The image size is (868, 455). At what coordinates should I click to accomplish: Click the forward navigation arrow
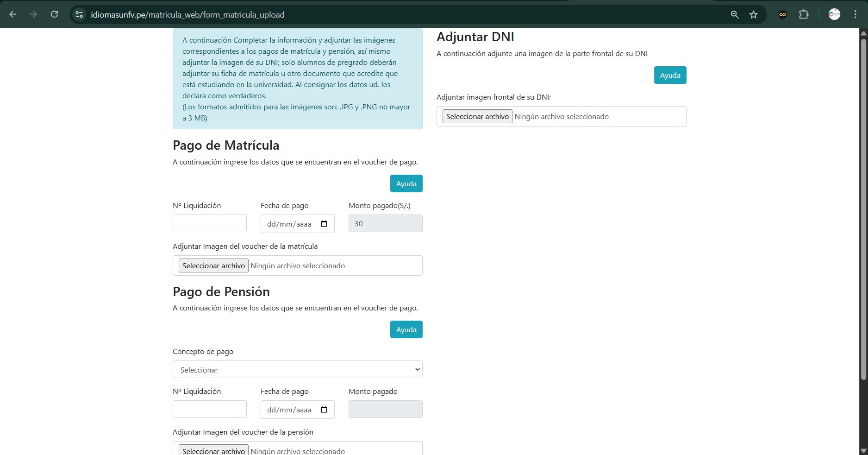click(33, 14)
